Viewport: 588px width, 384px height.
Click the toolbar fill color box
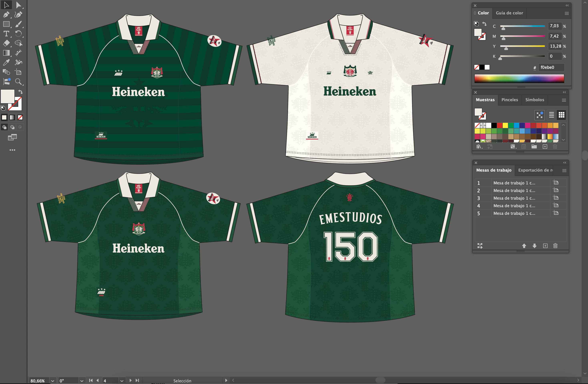pos(7,96)
